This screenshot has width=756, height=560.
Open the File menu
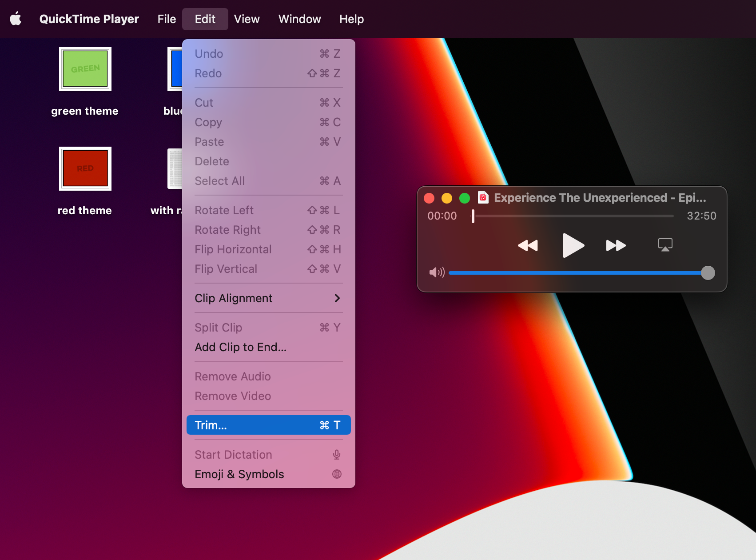(x=167, y=19)
